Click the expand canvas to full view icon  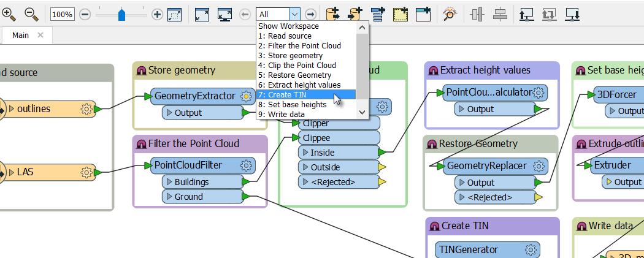point(202,15)
